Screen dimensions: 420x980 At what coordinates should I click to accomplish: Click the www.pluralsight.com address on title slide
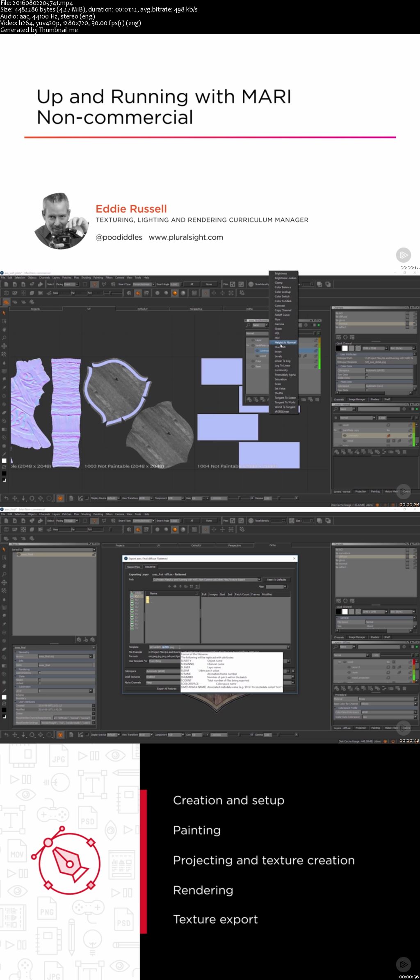coord(186,237)
